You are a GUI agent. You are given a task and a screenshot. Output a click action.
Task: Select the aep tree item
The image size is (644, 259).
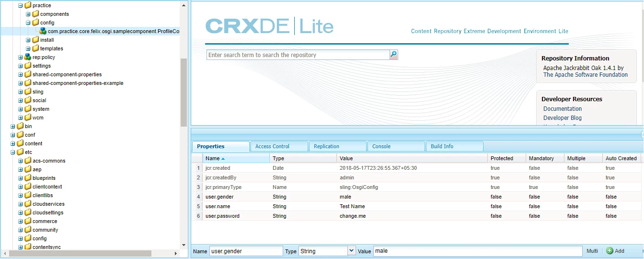click(x=37, y=169)
